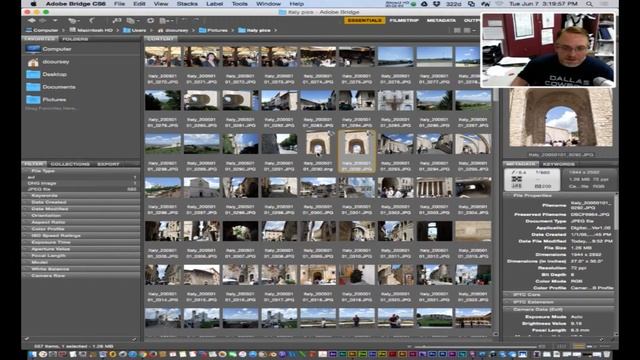The image size is (640, 360).
Task: Click the Spotlight search icon
Action: click(589, 4)
